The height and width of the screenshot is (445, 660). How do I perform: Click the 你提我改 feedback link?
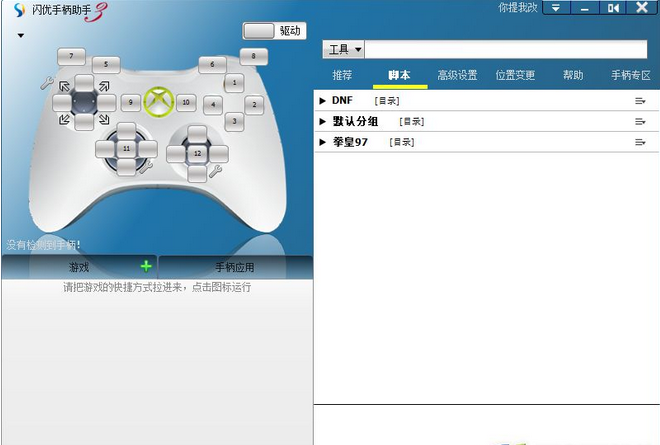[518, 8]
